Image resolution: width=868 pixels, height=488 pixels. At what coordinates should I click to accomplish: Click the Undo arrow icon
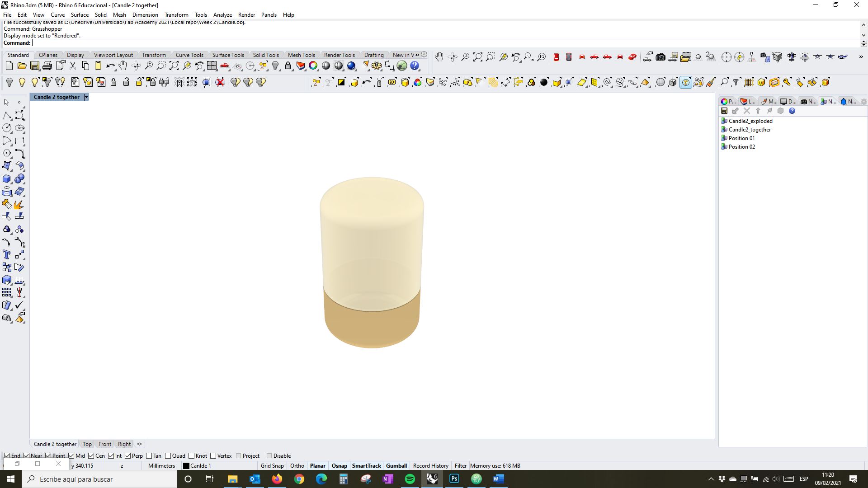tap(110, 66)
